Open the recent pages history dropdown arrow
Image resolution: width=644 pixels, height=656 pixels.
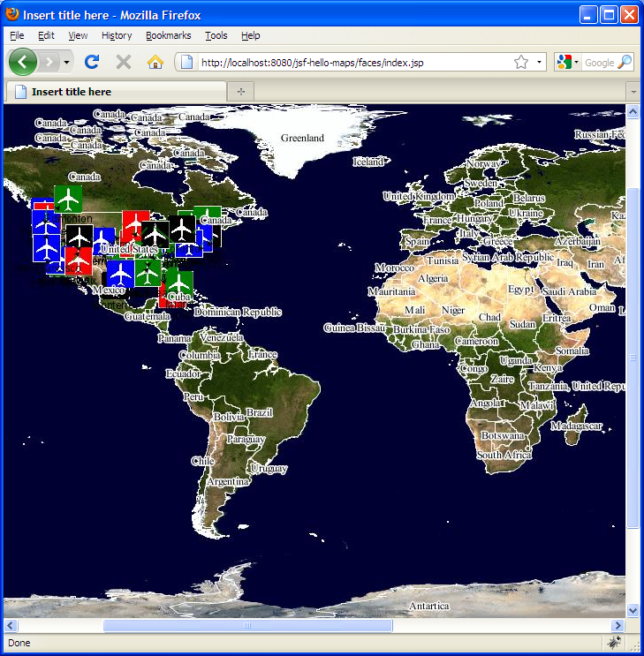point(67,63)
